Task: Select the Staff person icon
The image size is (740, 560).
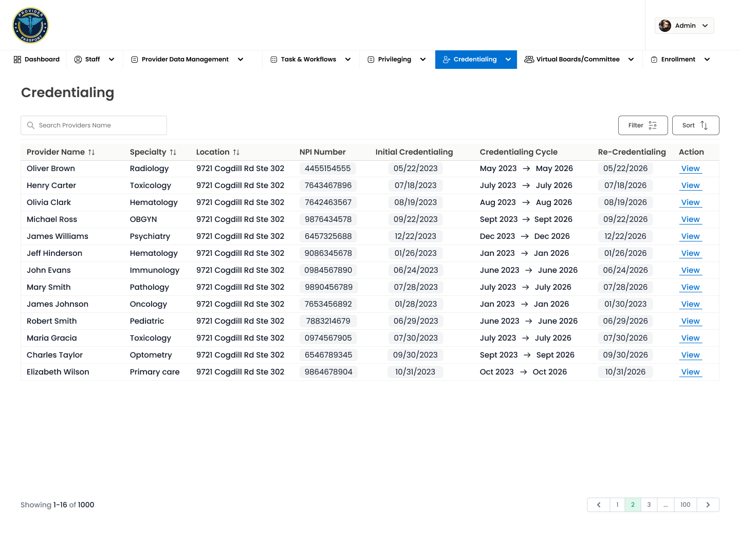Action: (x=77, y=59)
